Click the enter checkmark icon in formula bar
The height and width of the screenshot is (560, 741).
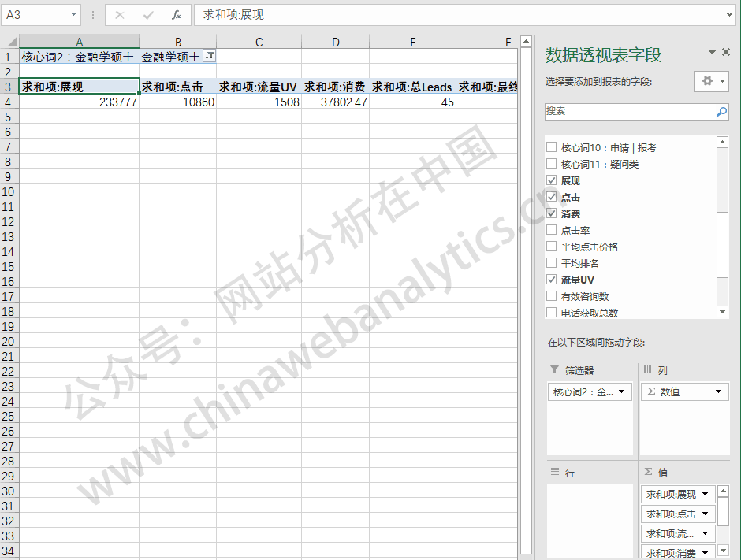tap(148, 15)
